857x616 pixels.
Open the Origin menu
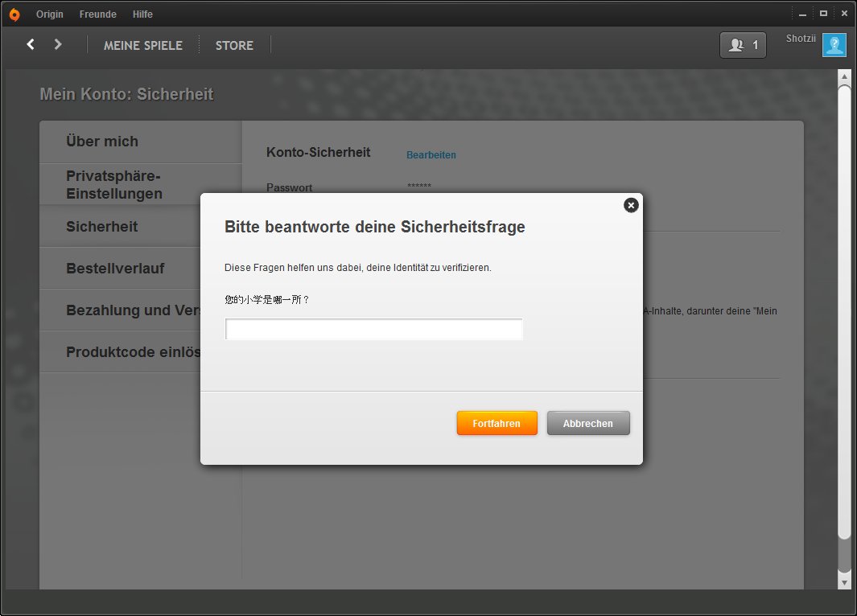pyautogui.click(x=50, y=14)
